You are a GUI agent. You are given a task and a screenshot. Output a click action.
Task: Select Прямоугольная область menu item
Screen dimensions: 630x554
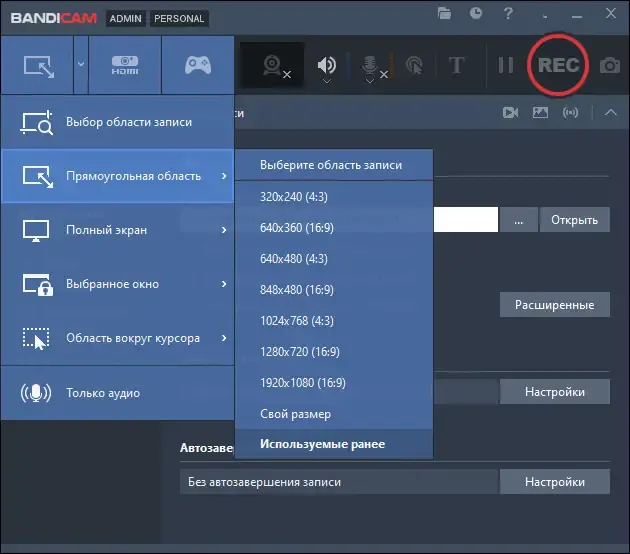point(117,176)
